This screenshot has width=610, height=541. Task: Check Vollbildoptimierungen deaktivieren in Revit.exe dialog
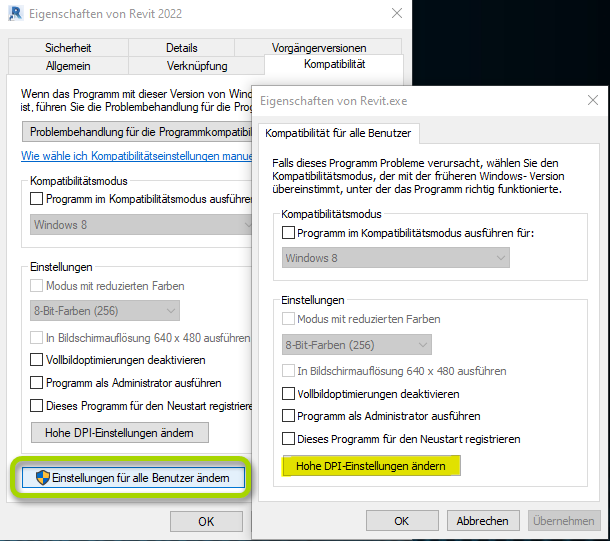(x=289, y=394)
